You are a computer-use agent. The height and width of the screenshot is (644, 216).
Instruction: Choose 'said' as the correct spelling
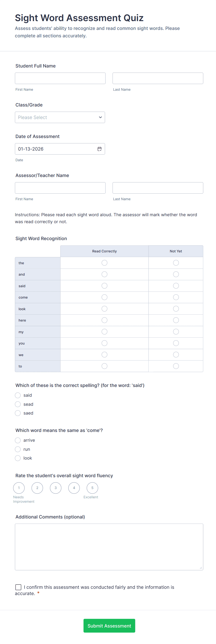click(x=17, y=395)
